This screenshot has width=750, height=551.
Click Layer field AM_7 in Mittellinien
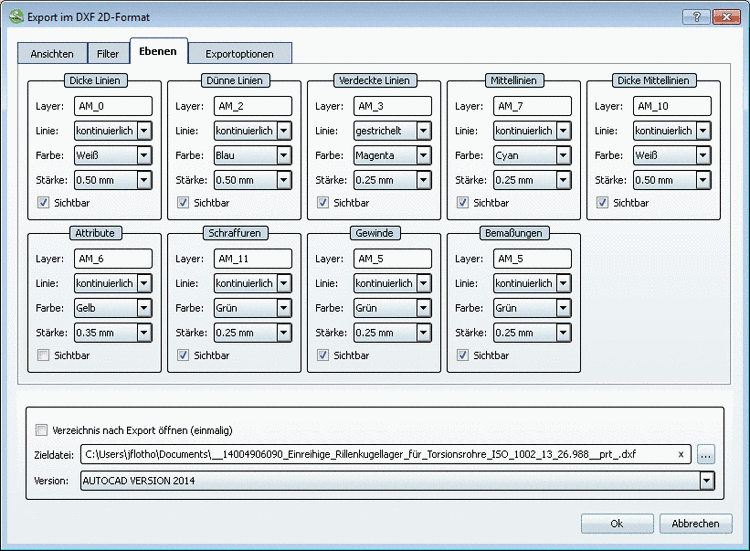tap(532, 106)
